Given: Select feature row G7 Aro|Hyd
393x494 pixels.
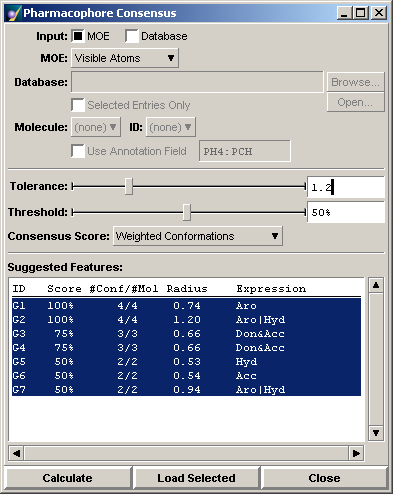Looking at the screenshot, I should coord(186,390).
